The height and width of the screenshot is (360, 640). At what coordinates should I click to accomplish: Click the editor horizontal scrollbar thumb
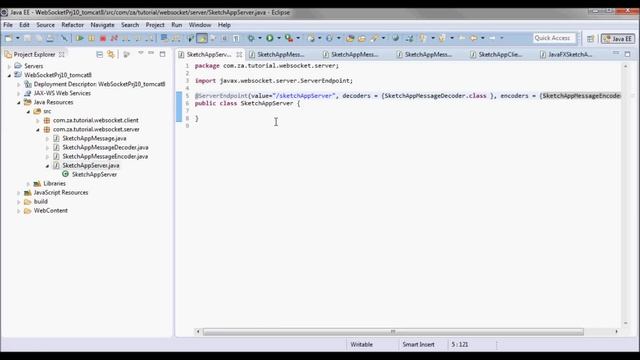click(393, 331)
